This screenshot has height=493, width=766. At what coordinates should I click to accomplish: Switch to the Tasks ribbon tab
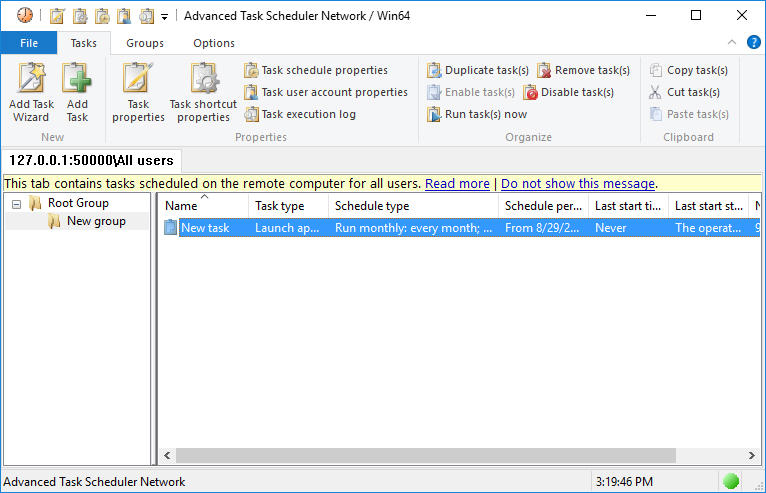click(x=84, y=43)
